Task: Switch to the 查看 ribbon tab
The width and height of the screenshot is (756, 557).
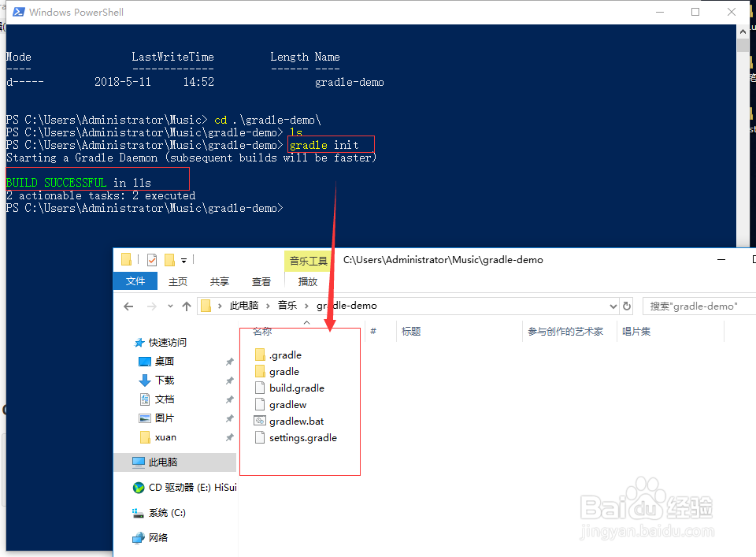Action: pos(261,281)
